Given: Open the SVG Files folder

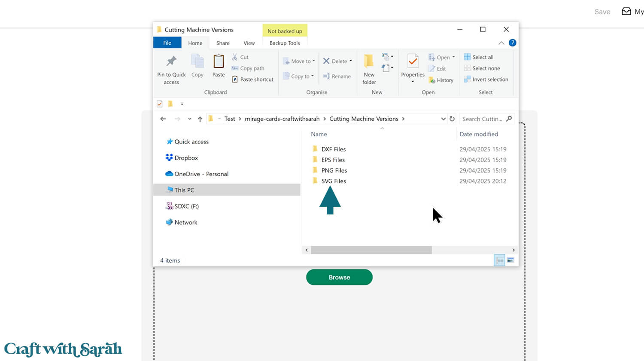Looking at the screenshot, I should tap(333, 181).
